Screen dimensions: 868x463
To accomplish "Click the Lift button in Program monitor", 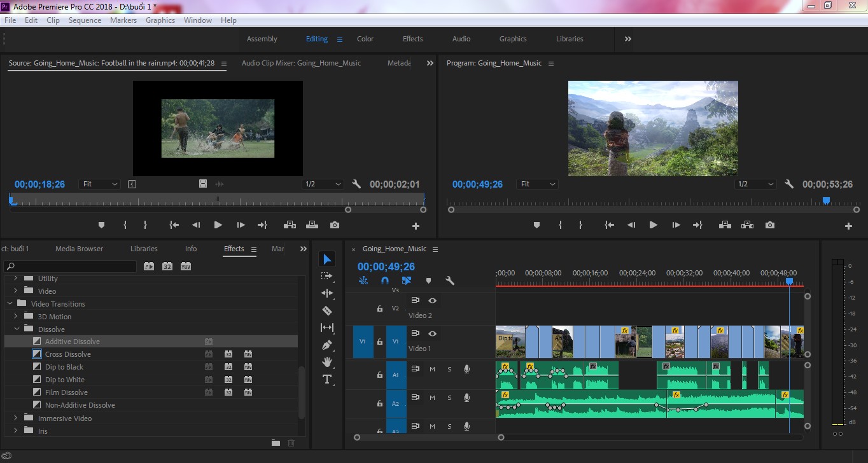I will (724, 225).
